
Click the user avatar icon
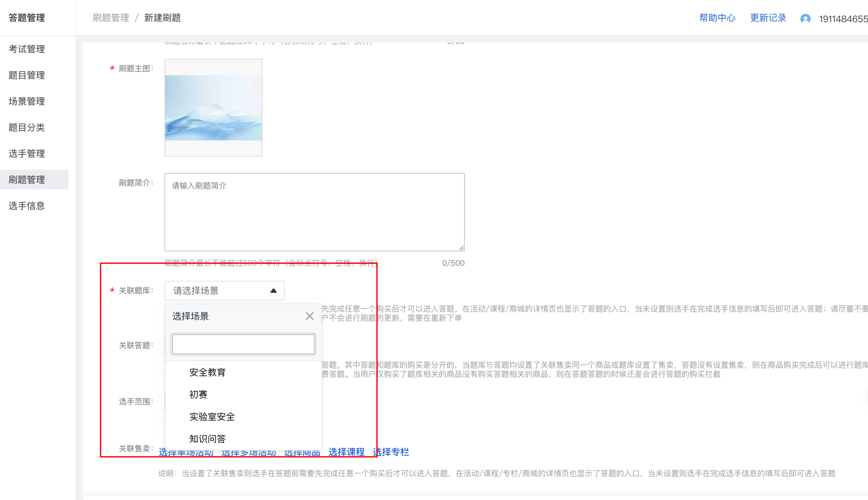(805, 18)
